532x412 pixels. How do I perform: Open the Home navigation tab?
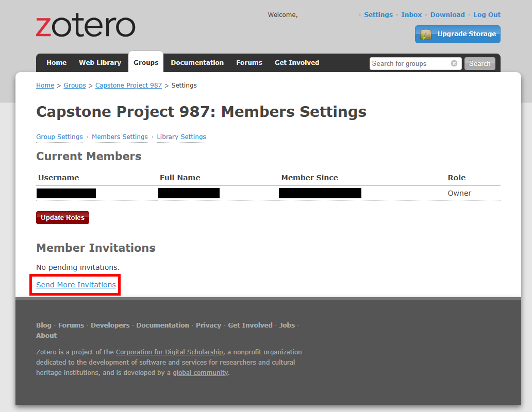pyautogui.click(x=56, y=63)
